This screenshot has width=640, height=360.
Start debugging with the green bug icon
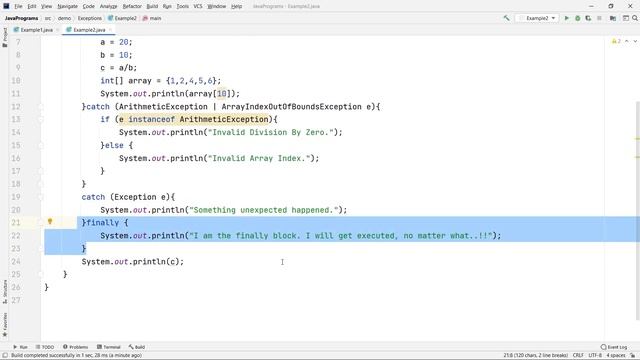pos(578,18)
